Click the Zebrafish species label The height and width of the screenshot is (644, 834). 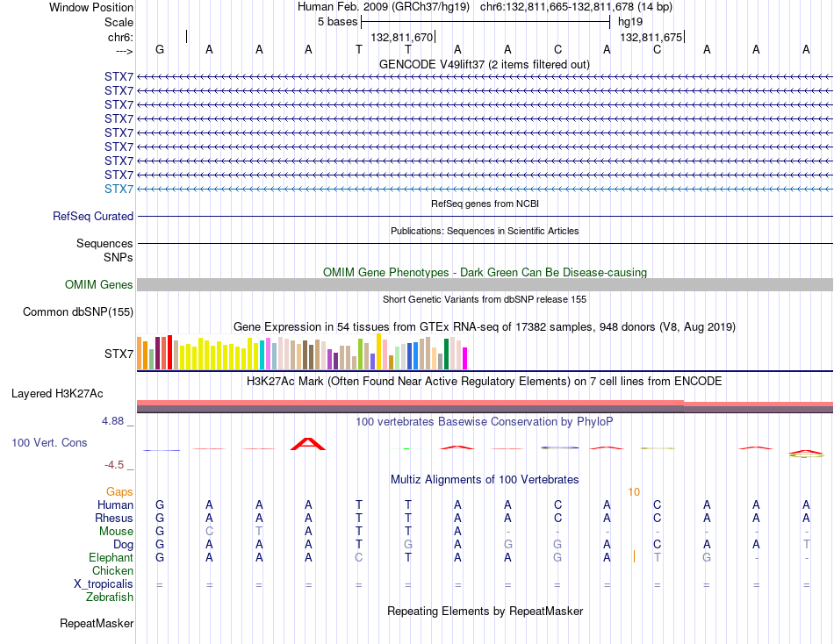[x=110, y=597]
